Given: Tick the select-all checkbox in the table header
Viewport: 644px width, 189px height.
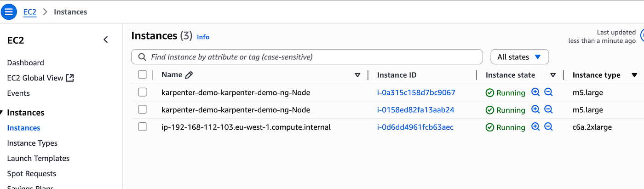Looking at the screenshot, I should [143, 75].
